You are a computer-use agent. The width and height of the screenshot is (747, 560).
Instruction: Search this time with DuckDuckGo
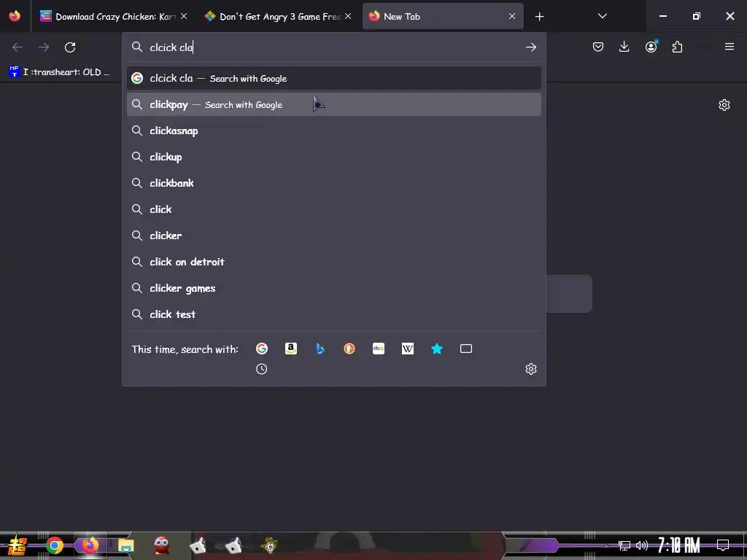tap(349, 349)
